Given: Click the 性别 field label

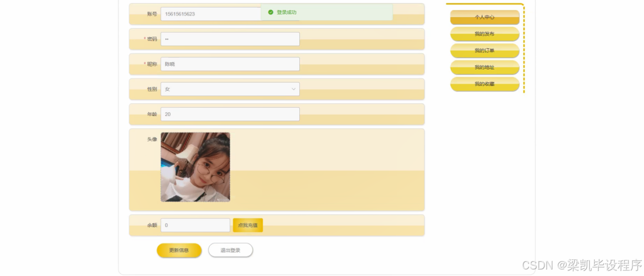Looking at the screenshot, I should point(152,89).
